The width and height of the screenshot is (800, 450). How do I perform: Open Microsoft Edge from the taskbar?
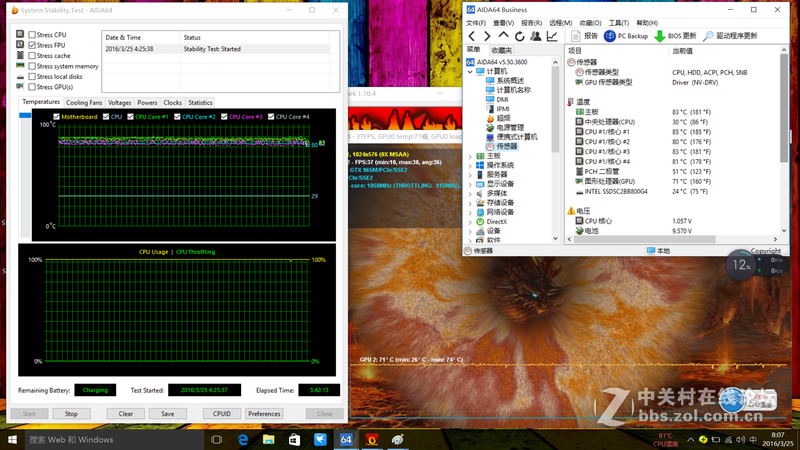243,439
